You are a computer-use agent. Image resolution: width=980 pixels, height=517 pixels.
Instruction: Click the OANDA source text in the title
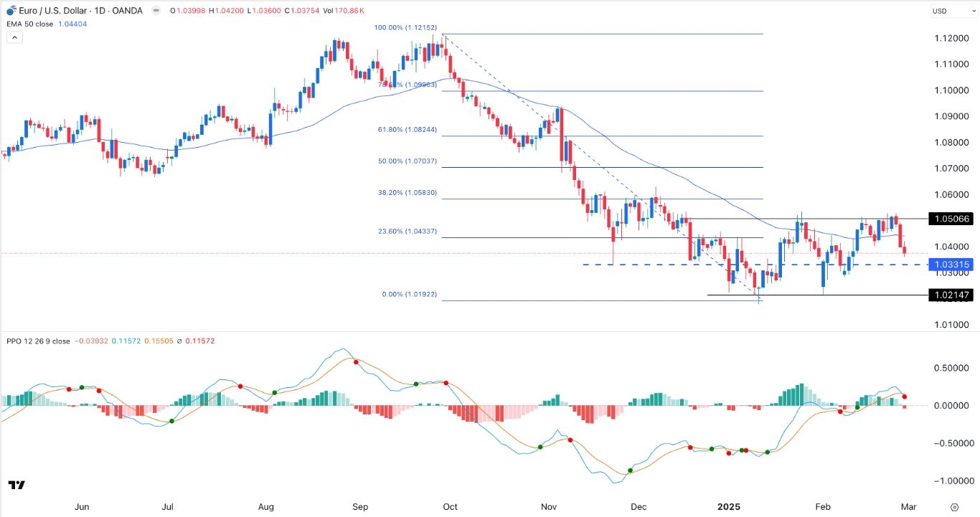tap(128, 11)
